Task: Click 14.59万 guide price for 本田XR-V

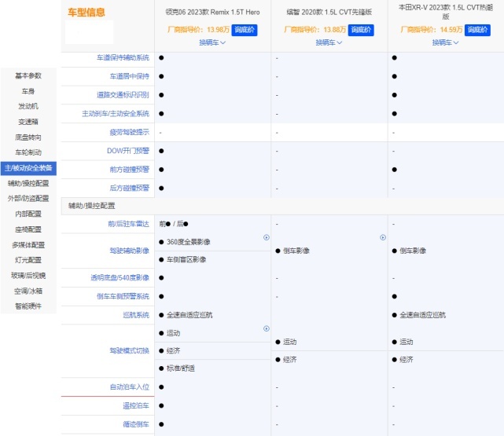Action: coord(451,30)
